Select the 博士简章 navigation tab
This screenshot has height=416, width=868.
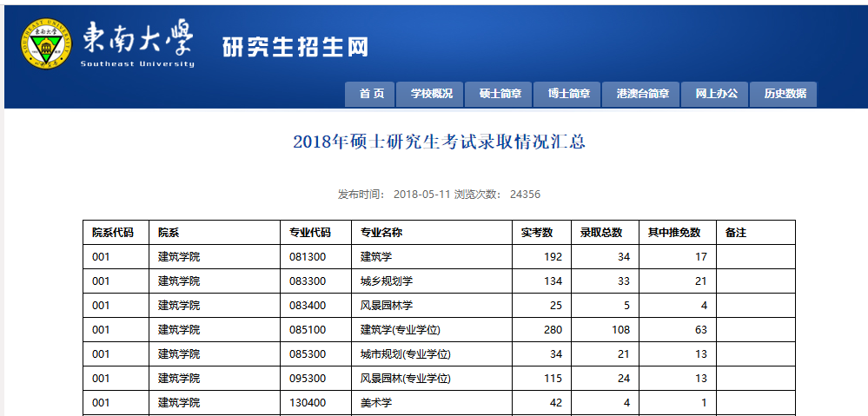[568, 94]
